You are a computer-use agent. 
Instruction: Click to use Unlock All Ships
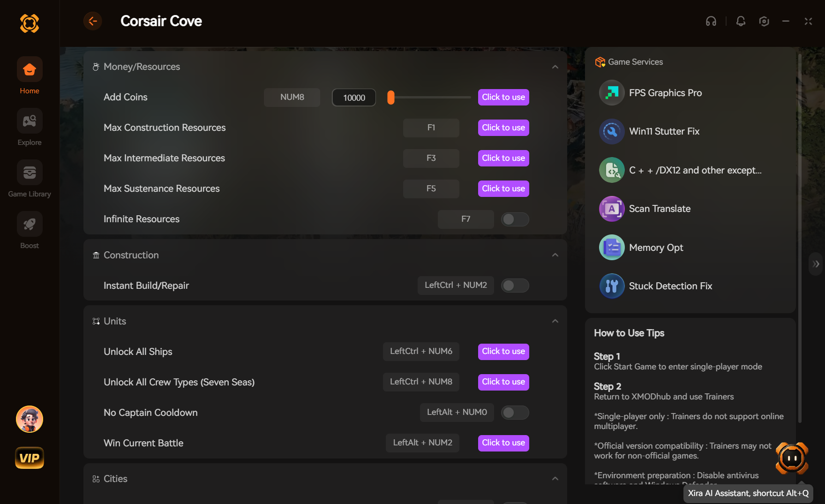pos(503,351)
